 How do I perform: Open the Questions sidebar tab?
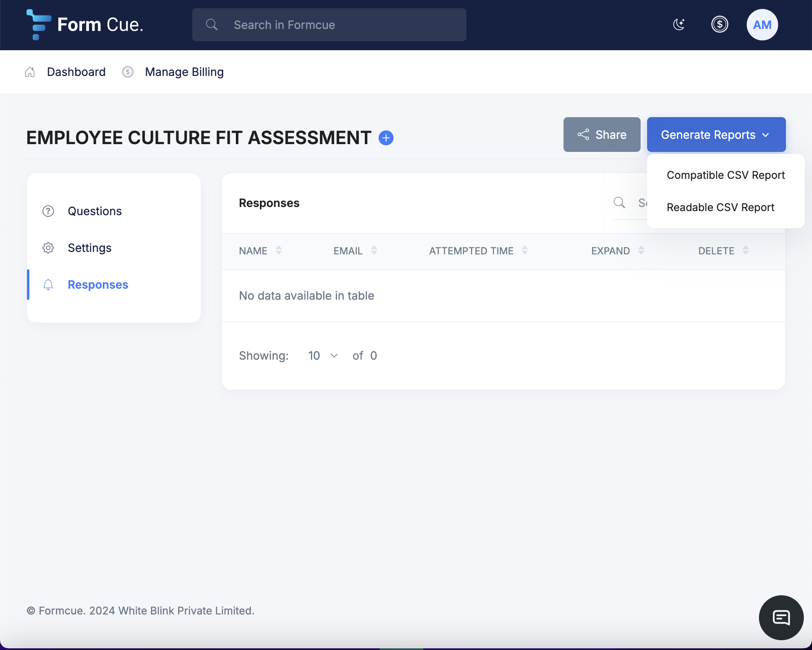95,211
